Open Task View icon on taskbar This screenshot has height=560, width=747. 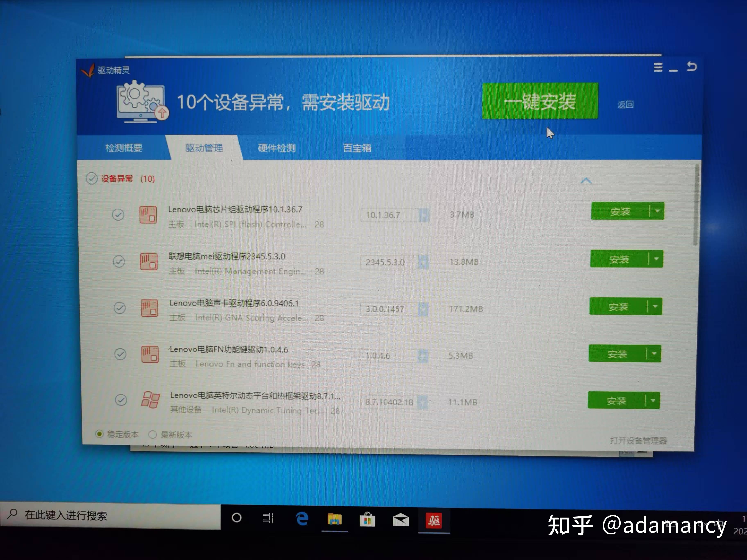268,518
